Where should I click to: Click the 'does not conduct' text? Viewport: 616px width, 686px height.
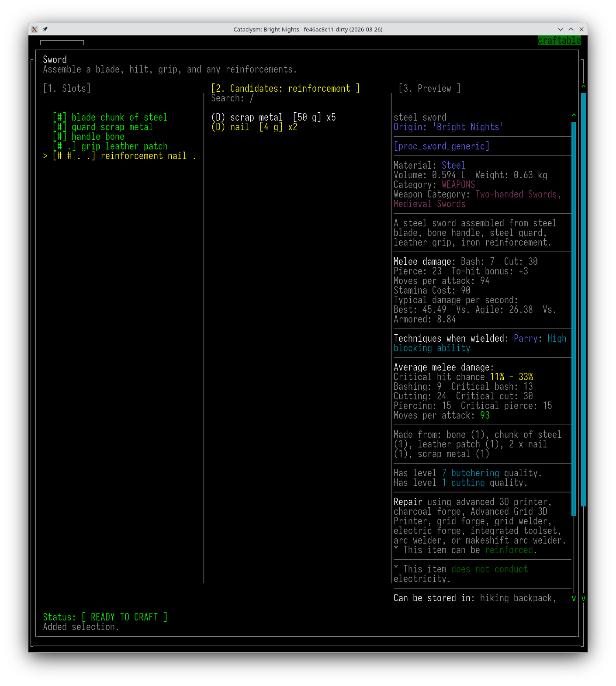[490, 569]
